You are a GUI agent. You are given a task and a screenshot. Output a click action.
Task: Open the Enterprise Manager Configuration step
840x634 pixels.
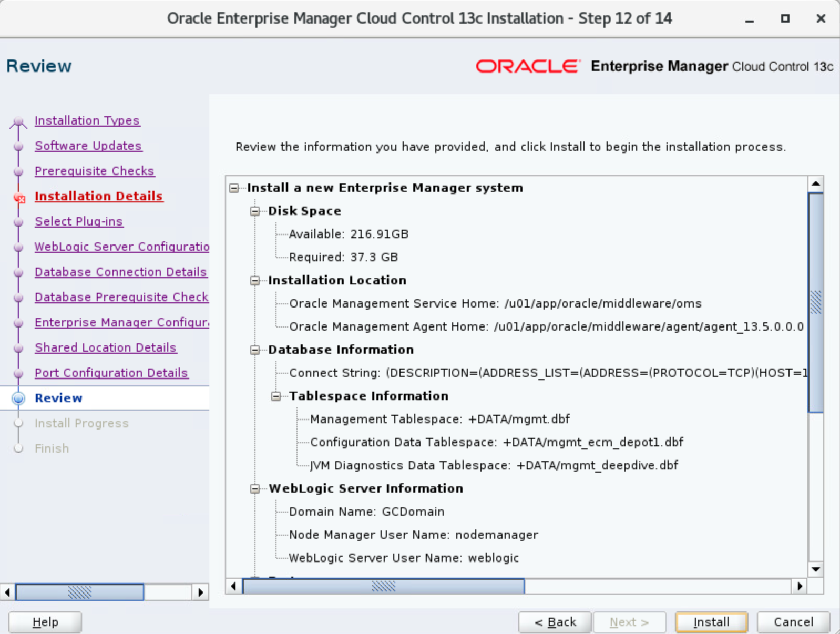(122, 322)
